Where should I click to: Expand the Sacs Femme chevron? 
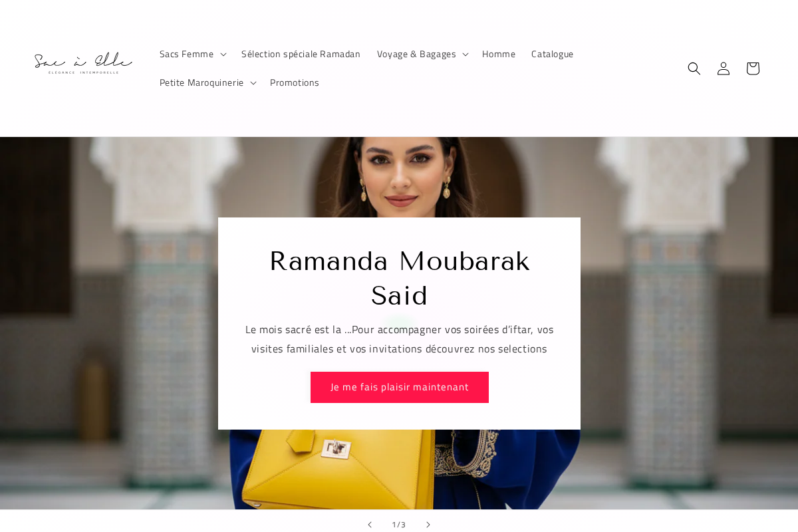(223, 55)
